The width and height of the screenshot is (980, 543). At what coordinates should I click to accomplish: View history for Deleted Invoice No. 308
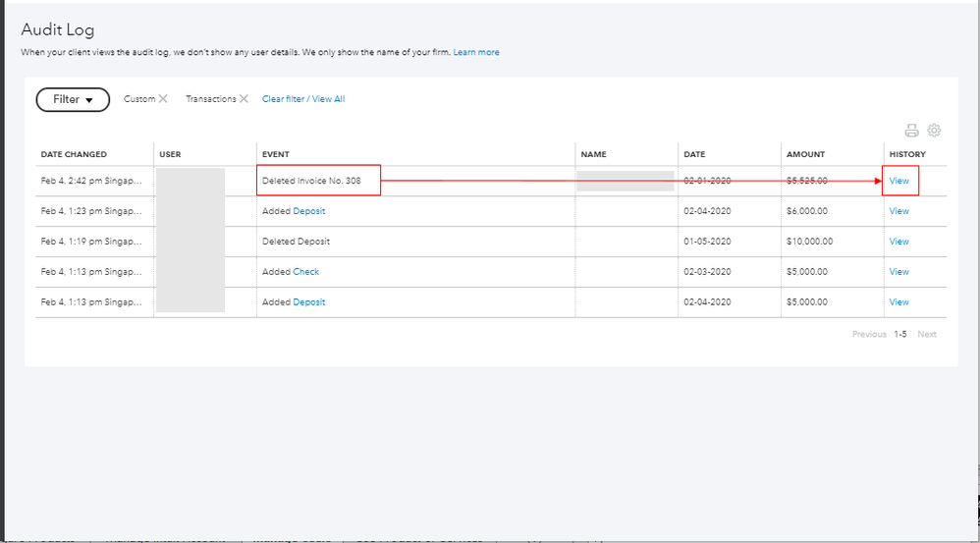click(898, 181)
